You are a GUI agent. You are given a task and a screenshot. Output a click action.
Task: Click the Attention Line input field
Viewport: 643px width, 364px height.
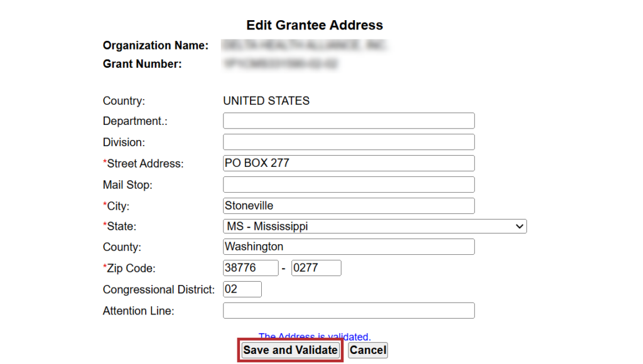[x=349, y=311]
